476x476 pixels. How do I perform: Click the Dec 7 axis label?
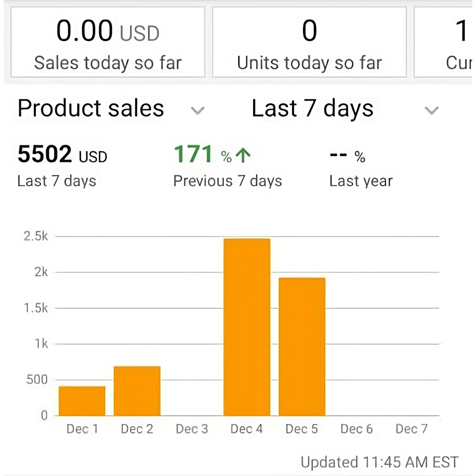[412, 429]
